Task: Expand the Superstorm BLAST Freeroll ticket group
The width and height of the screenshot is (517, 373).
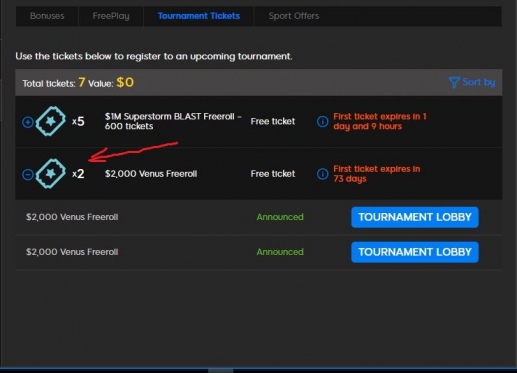Action: [28, 122]
